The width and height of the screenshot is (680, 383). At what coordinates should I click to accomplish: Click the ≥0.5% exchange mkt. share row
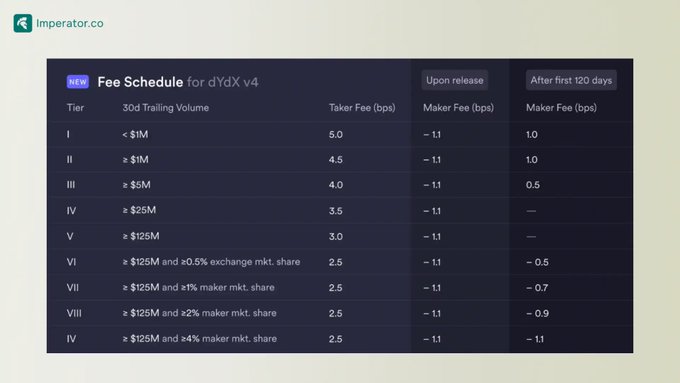340,262
